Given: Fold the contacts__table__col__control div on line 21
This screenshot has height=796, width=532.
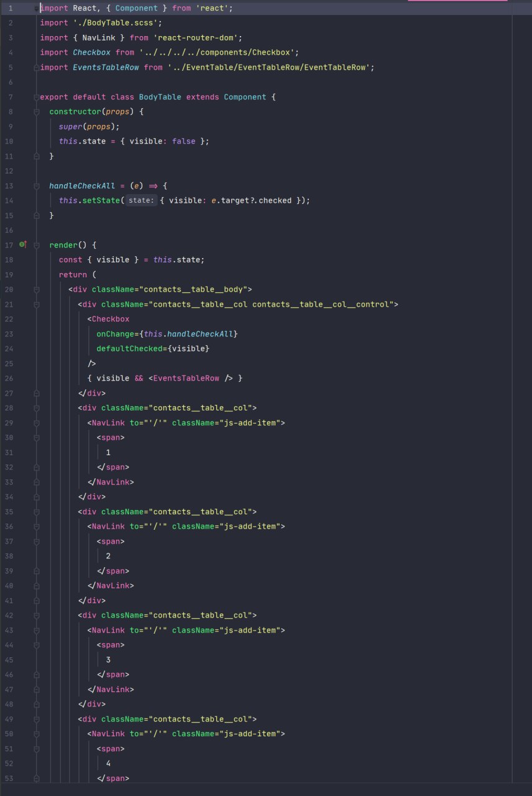Looking at the screenshot, I should click(x=37, y=304).
